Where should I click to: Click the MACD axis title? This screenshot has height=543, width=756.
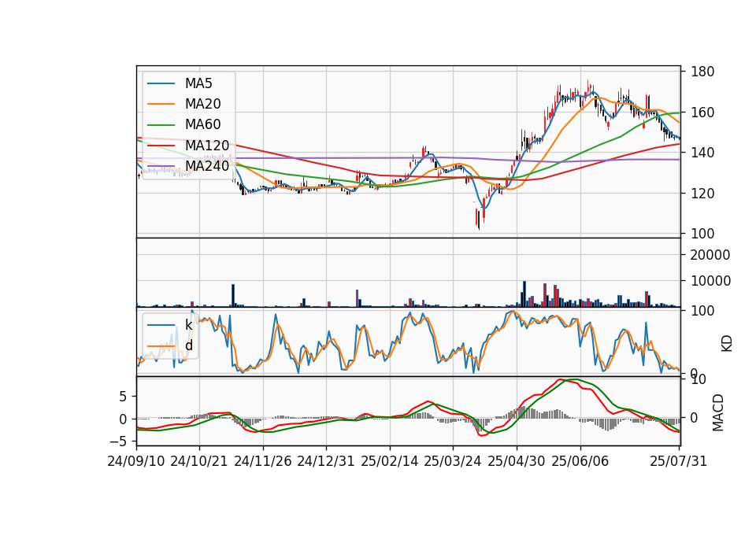pyautogui.click(x=718, y=412)
